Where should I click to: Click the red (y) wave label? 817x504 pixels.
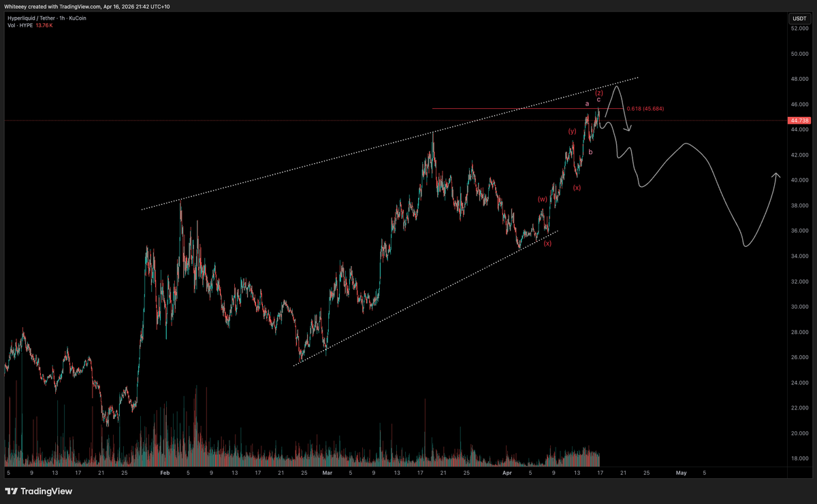(573, 131)
